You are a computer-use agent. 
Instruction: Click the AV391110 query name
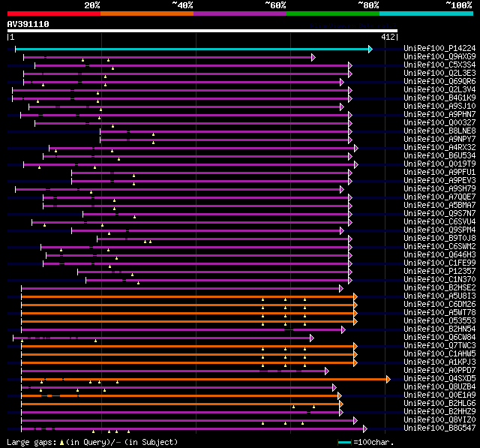tap(28, 24)
